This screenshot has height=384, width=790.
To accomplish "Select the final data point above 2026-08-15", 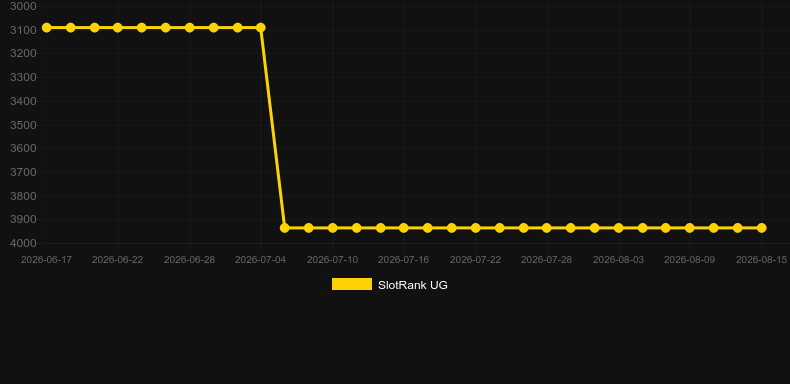I will [x=762, y=228].
